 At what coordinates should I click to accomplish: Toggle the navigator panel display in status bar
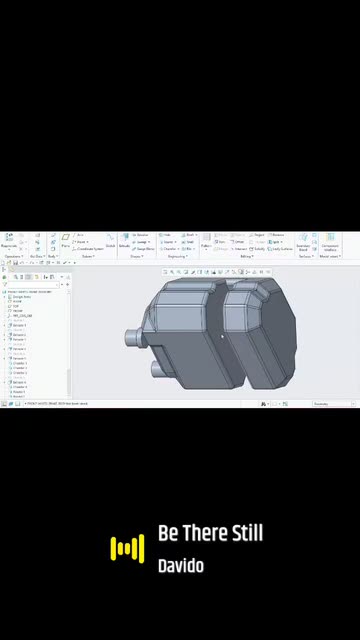pos(4,404)
